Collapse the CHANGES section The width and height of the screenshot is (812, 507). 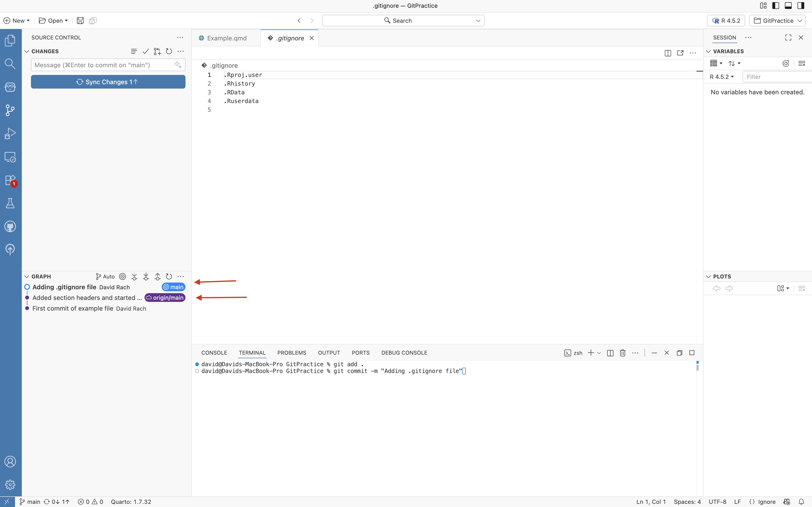27,51
